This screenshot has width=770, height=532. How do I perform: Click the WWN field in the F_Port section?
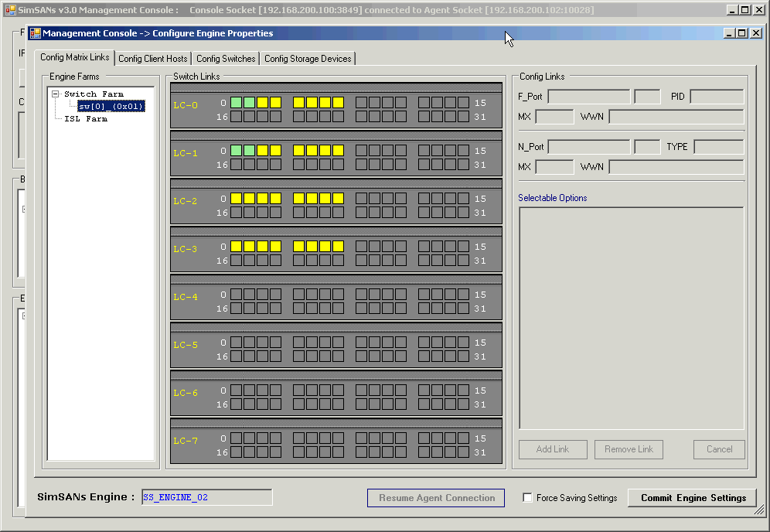click(676, 117)
